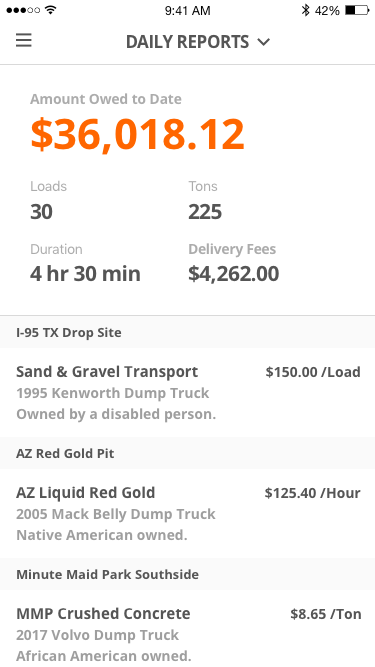Tap the Bluetooth status icon

pos(305,10)
